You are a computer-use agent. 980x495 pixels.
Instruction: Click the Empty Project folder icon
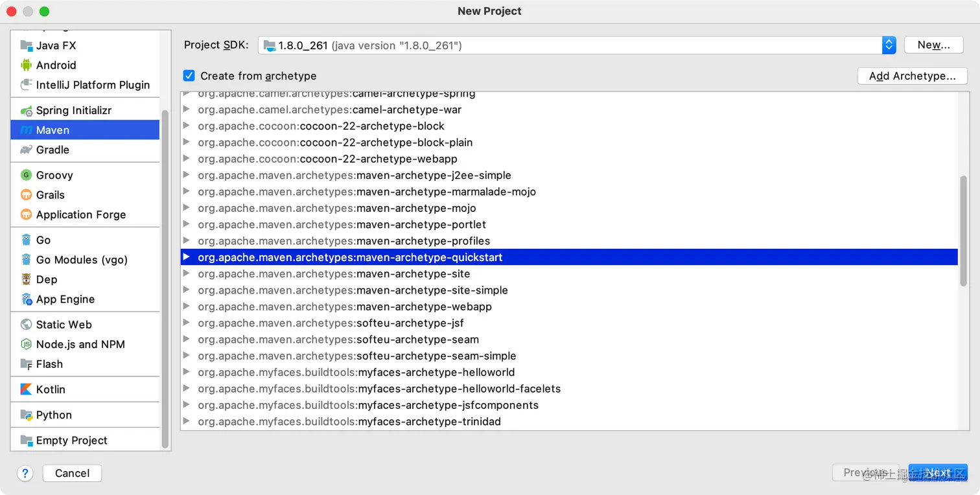point(26,441)
